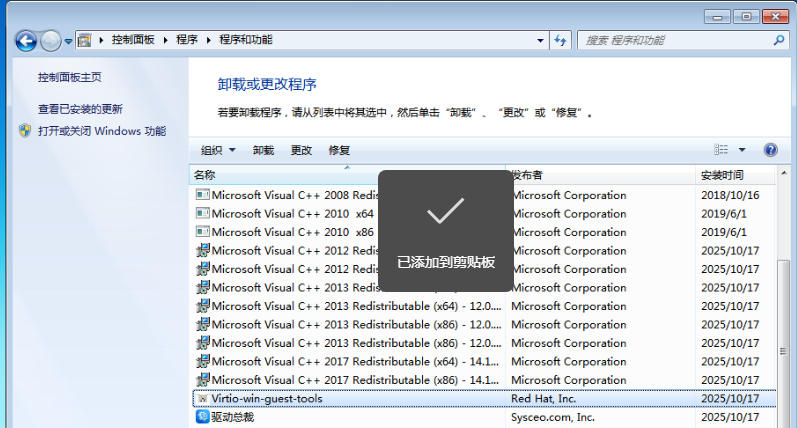Click the 修复 toolbar command

pyautogui.click(x=339, y=150)
